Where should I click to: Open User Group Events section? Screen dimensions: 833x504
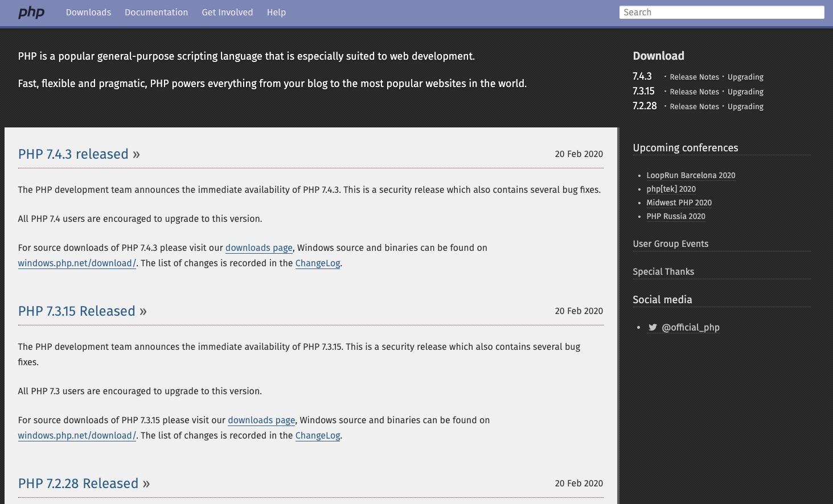(670, 244)
